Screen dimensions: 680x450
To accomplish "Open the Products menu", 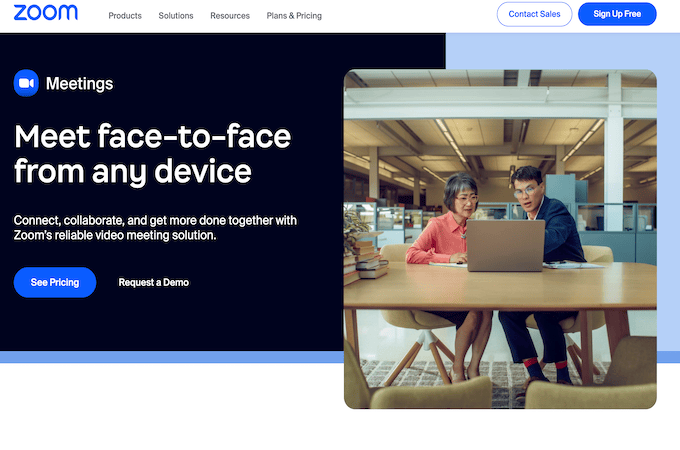I will (x=125, y=16).
